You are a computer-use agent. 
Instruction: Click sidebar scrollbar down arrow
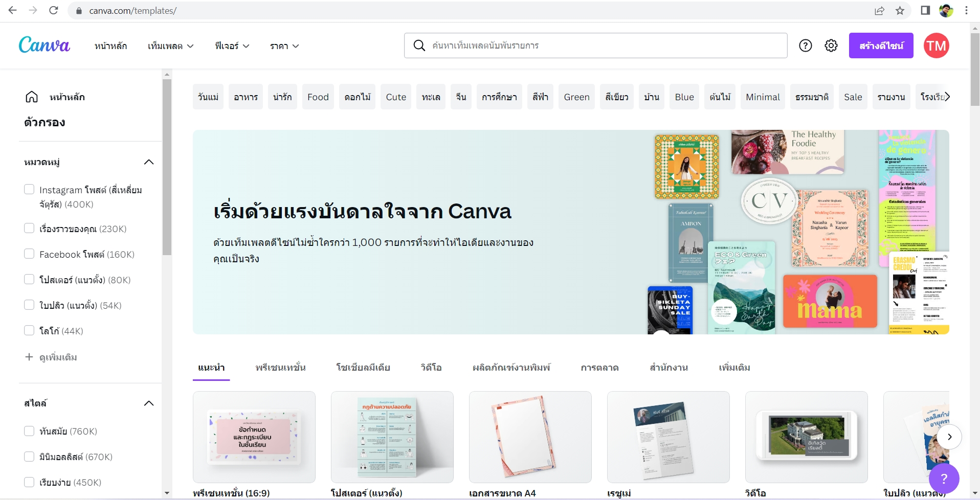[167, 493]
